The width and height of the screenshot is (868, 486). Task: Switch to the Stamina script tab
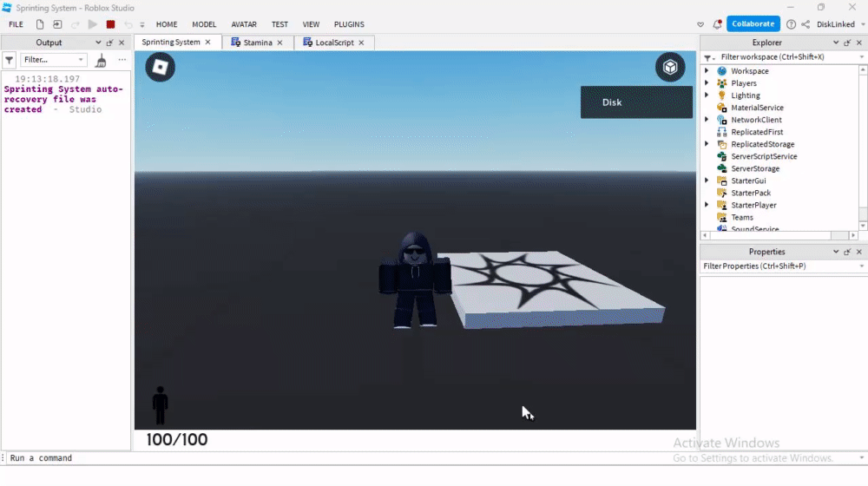258,43
